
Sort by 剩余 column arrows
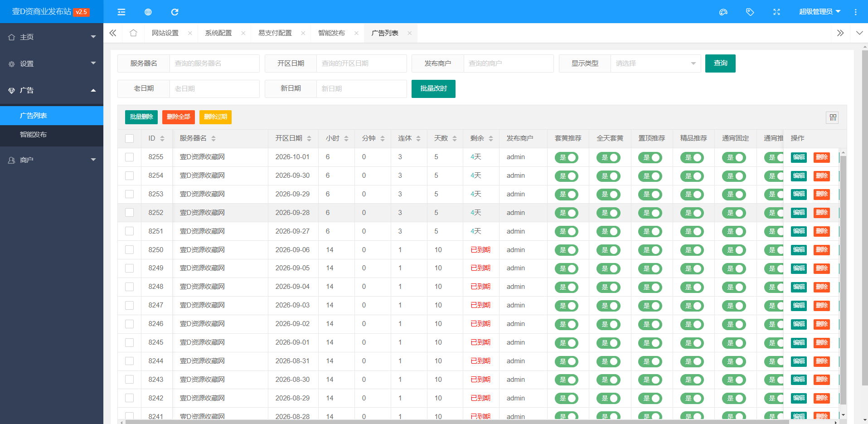tap(491, 138)
